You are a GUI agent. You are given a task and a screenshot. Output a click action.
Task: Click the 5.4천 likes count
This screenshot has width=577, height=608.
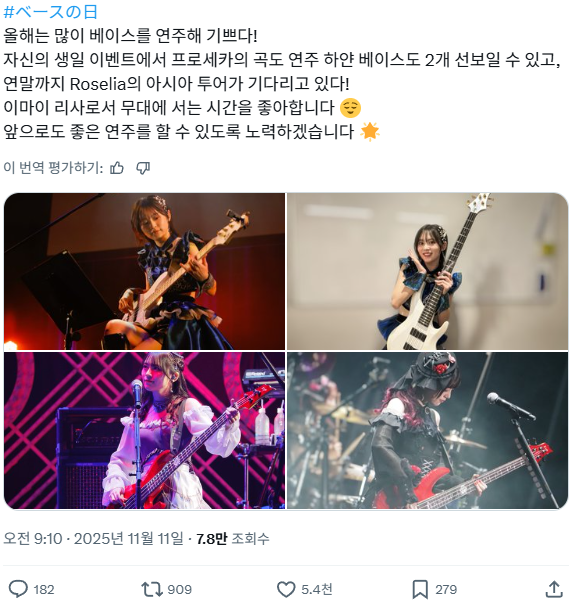[317, 589]
